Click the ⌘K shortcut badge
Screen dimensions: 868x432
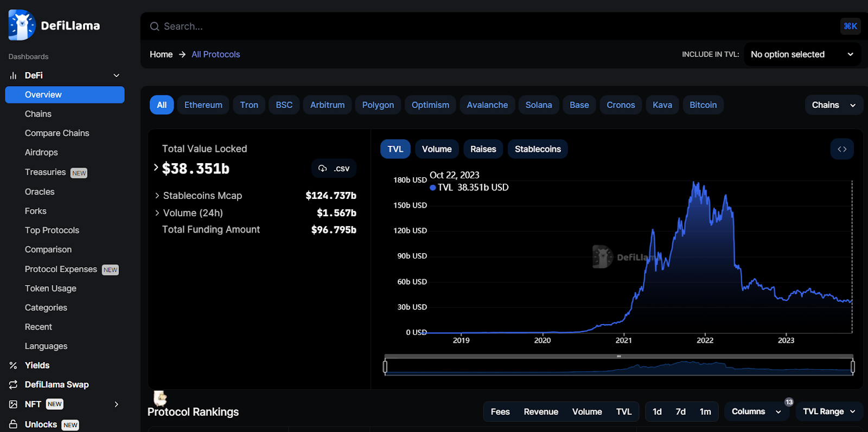coord(850,26)
